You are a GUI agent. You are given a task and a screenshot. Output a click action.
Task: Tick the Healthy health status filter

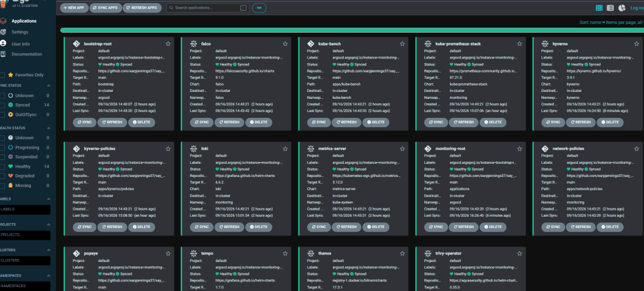tap(3, 166)
